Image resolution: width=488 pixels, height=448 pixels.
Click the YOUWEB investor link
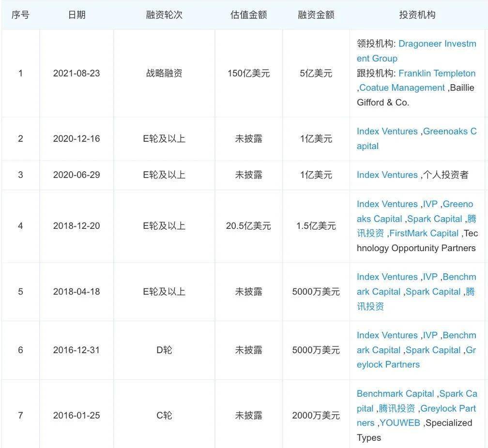click(400, 423)
